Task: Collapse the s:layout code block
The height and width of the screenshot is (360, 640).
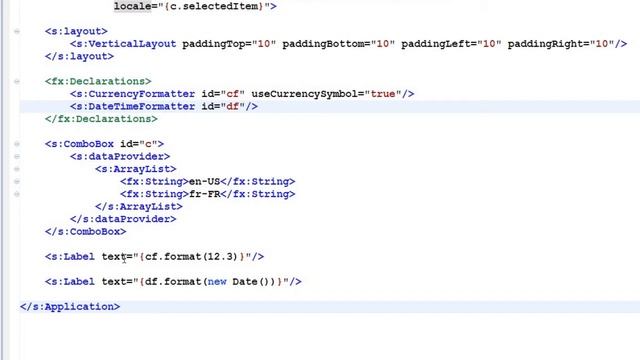Action: tap(17, 31)
